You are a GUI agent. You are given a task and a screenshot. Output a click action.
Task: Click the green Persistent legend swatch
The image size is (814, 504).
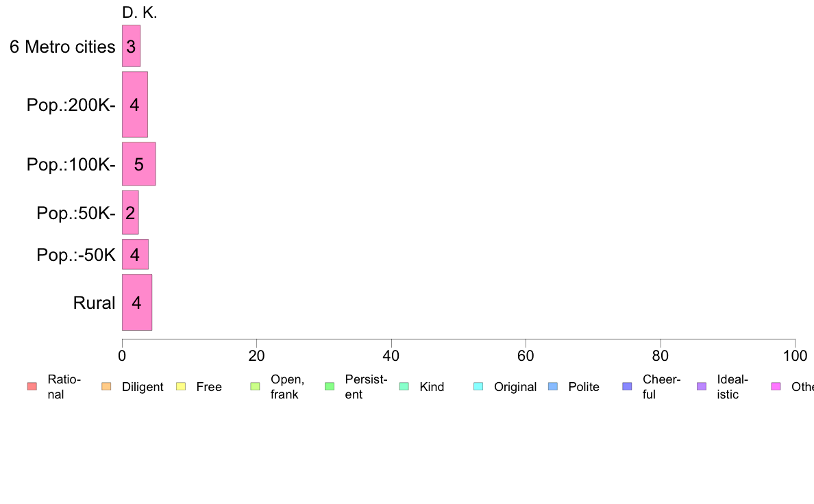click(x=329, y=387)
